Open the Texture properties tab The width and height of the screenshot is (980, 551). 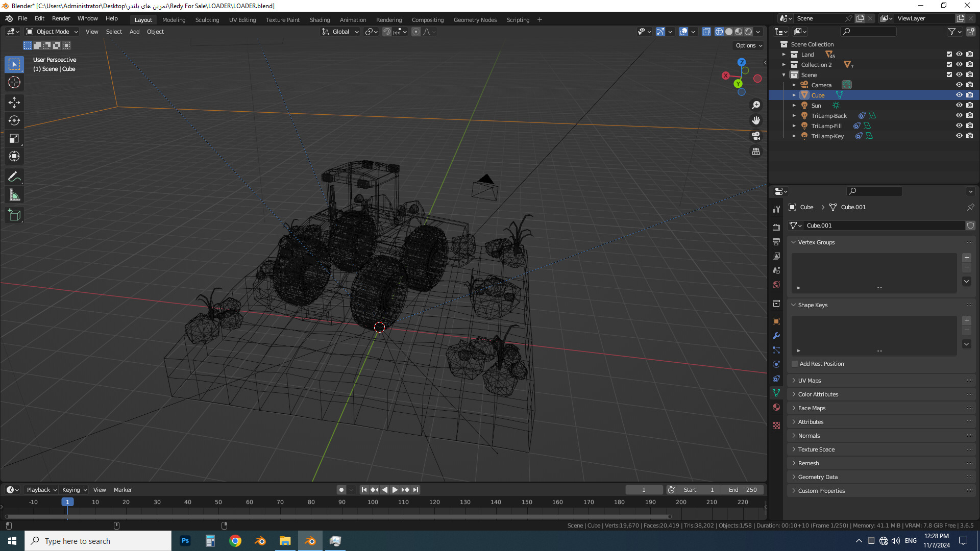point(776,425)
